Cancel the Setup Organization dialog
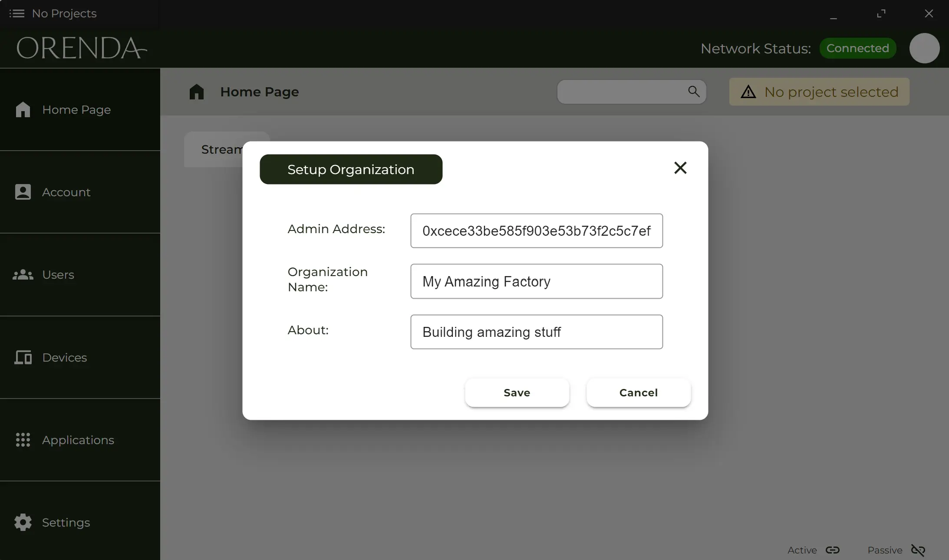Image resolution: width=949 pixels, height=560 pixels. pos(638,392)
